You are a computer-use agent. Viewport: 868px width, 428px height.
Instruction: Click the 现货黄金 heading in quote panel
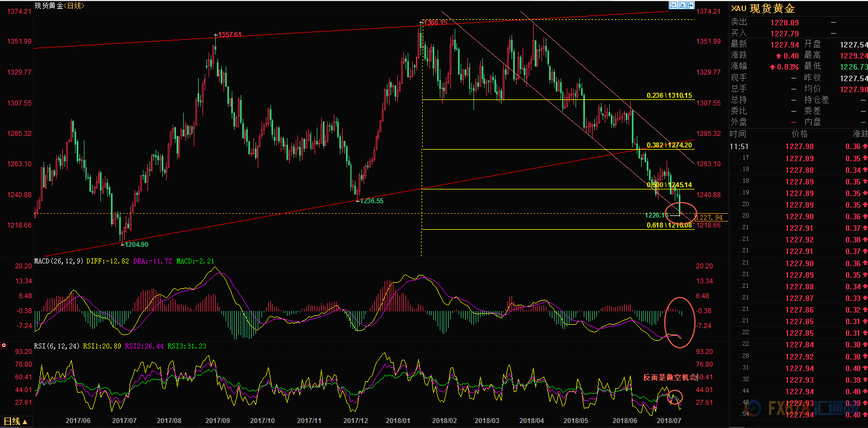coord(772,8)
